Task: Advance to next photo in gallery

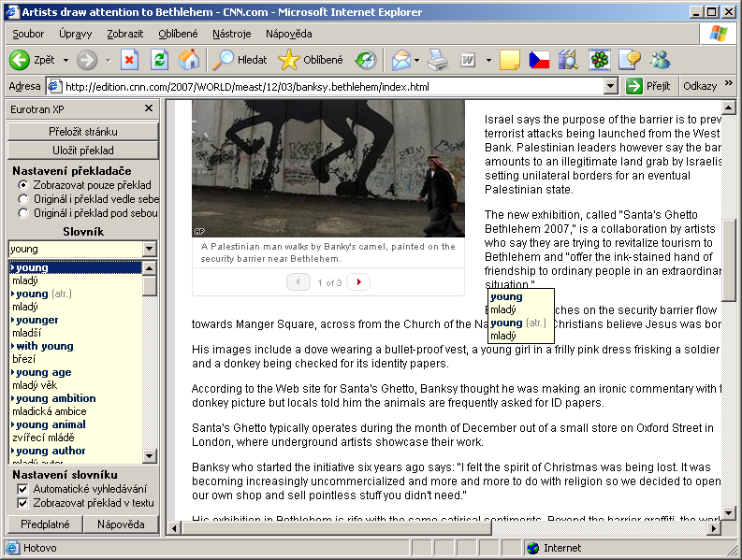Action: tap(358, 281)
